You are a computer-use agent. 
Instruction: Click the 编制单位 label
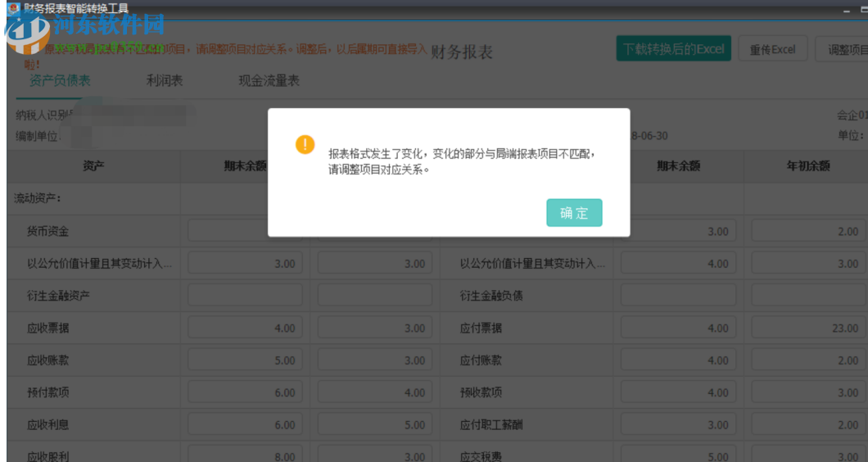pyautogui.click(x=38, y=136)
